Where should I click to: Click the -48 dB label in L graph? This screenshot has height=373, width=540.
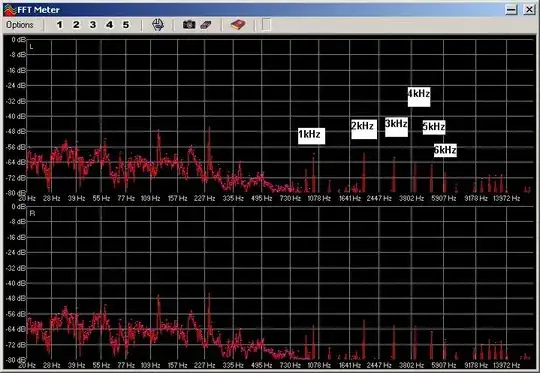click(16, 132)
